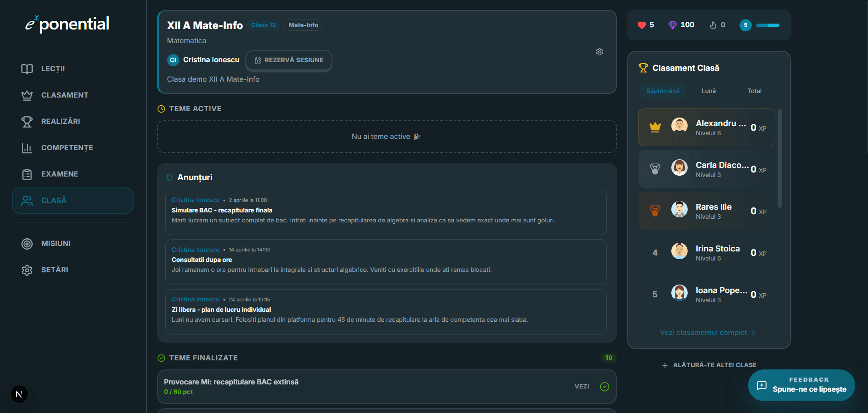Click the leaderboard scrollbar
The height and width of the screenshot is (413, 868).
coord(779,158)
